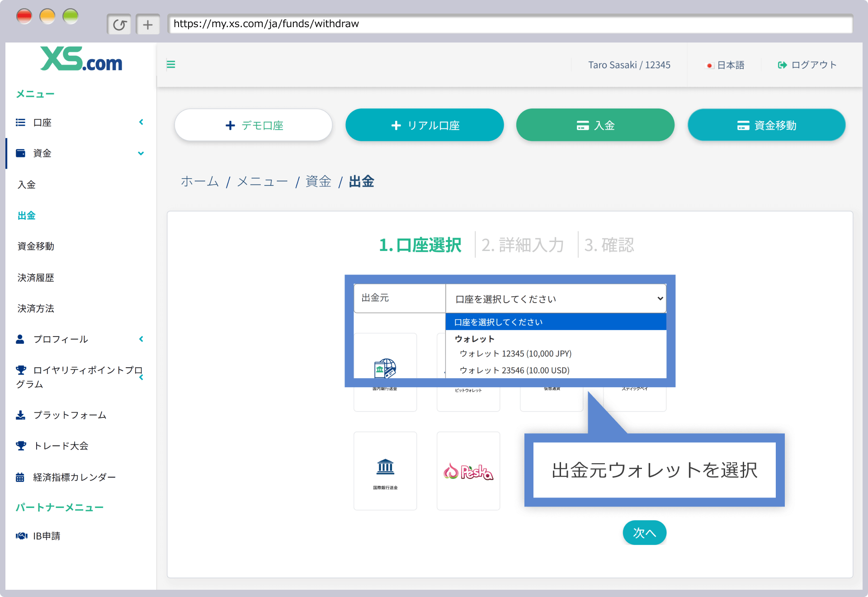Image resolution: width=868 pixels, height=597 pixels.
Task: Click the hamburger menu toggle icon
Action: (x=171, y=64)
